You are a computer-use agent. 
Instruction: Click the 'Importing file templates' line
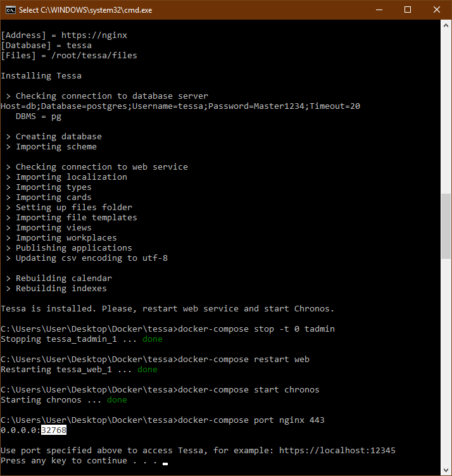(x=72, y=217)
